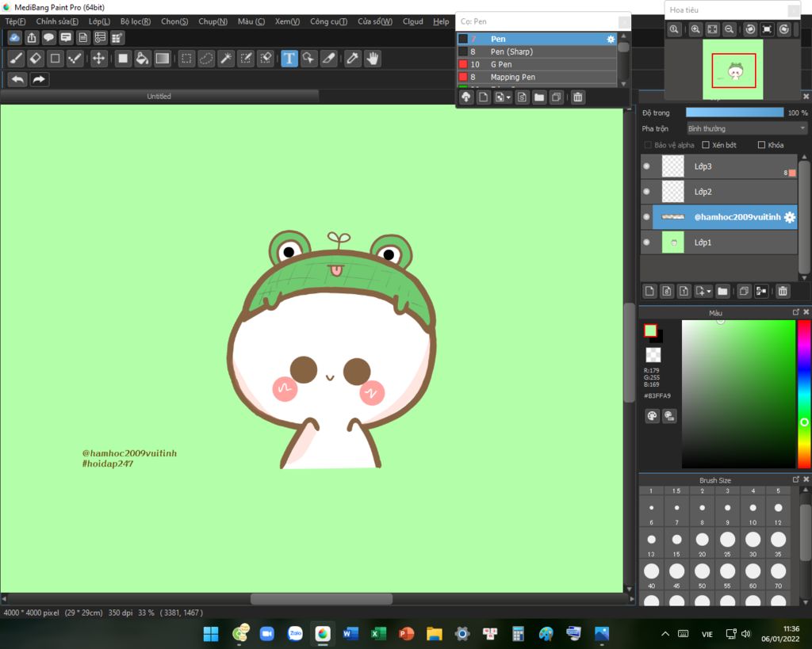Screen dimensions: 812x649
Task: Select the Brush tool
Action: point(16,59)
